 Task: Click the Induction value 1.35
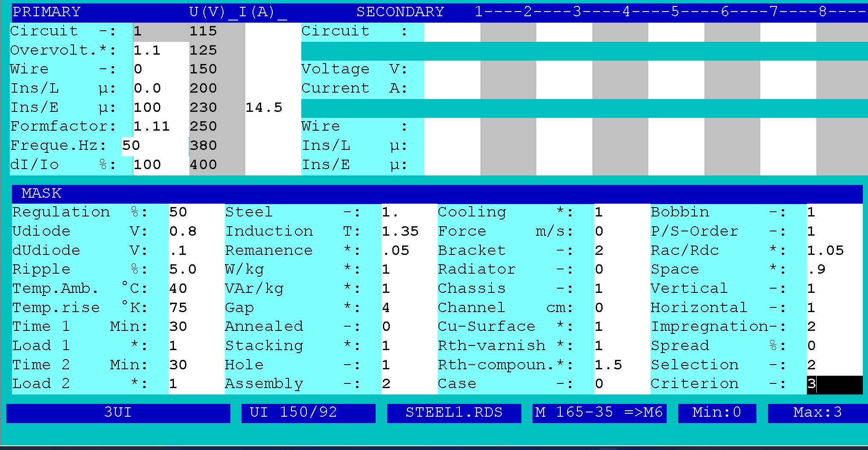tap(409, 232)
